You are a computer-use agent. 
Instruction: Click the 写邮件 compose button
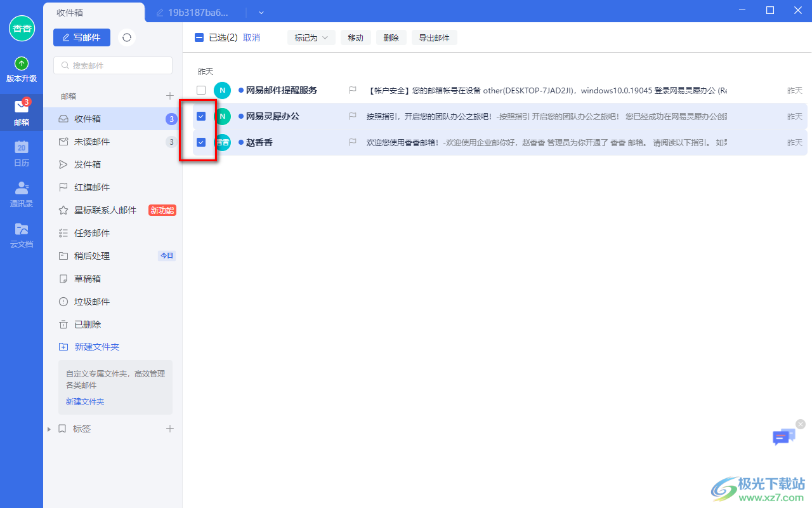(x=82, y=37)
